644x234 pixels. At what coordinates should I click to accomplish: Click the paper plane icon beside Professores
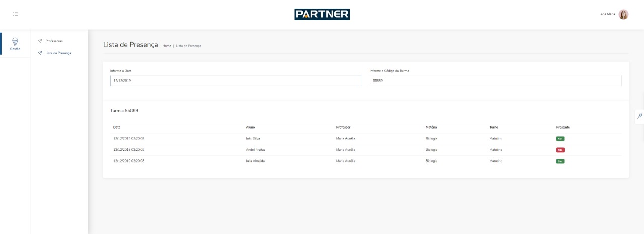pos(40,41)
